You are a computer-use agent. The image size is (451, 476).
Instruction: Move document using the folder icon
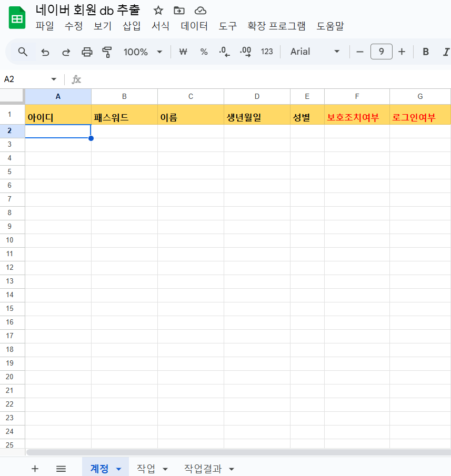tap(179, 11)
